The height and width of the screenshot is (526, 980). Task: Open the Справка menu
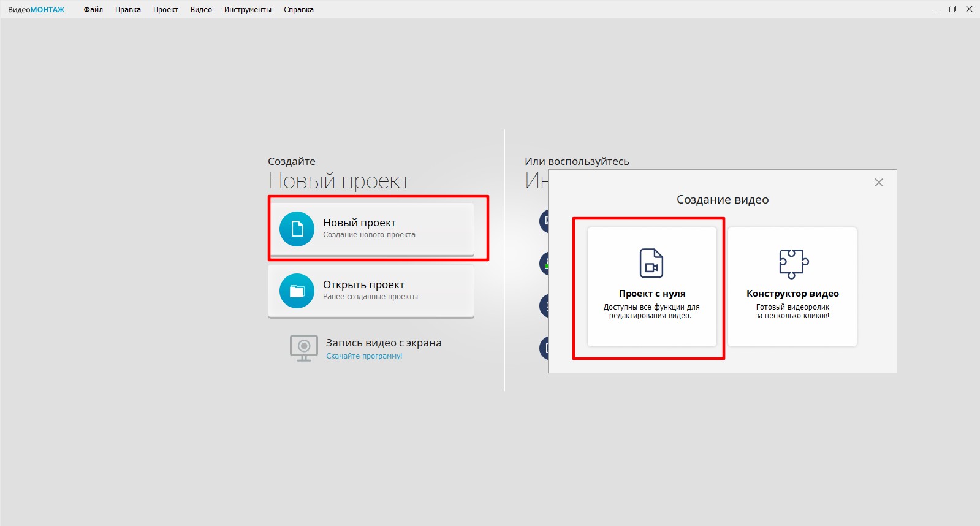point(298,10)
